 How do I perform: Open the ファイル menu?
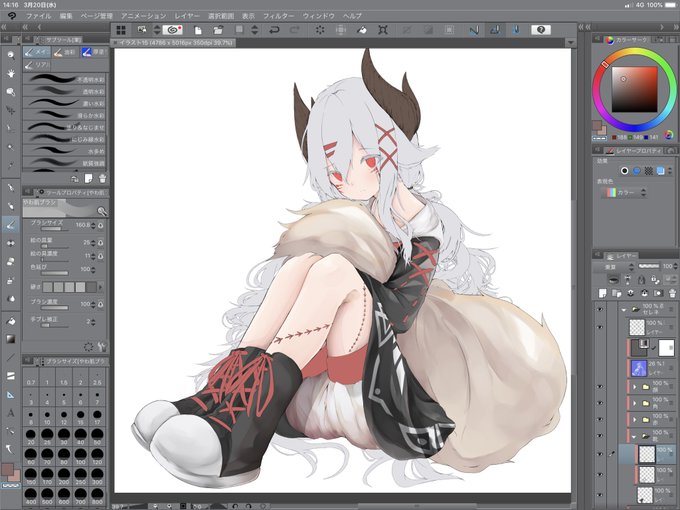coord(39,16)
